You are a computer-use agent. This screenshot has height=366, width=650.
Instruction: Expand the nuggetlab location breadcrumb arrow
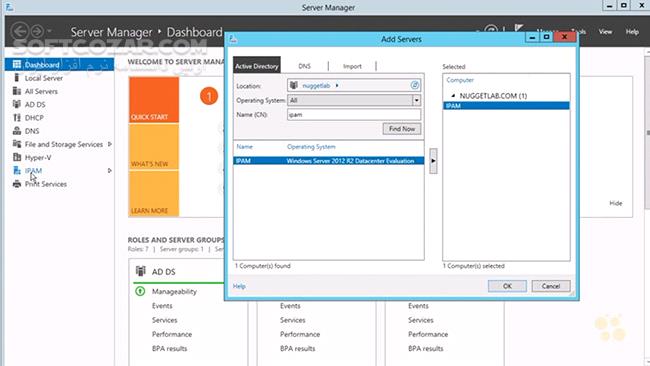[x=337, y=85]
